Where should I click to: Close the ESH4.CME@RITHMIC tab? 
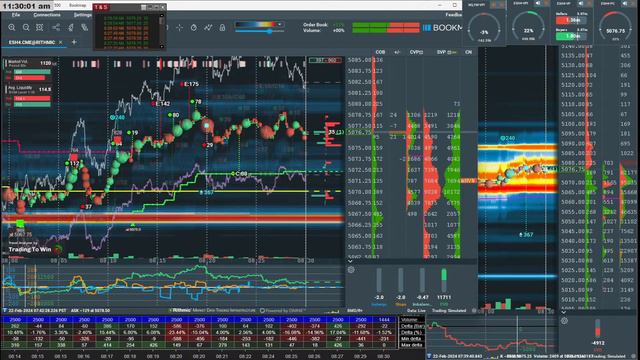click(x=60, y=42)
